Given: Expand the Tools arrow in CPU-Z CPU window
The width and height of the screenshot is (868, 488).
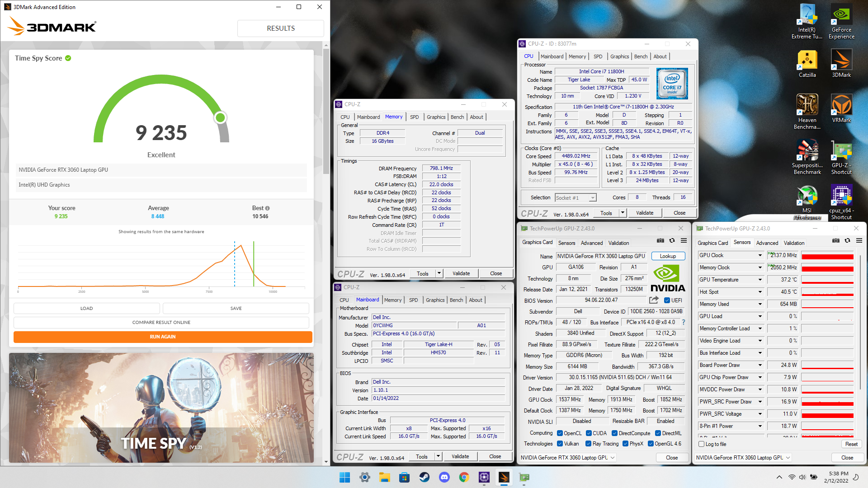Looking at the screenshot, I should pos(623,213).
